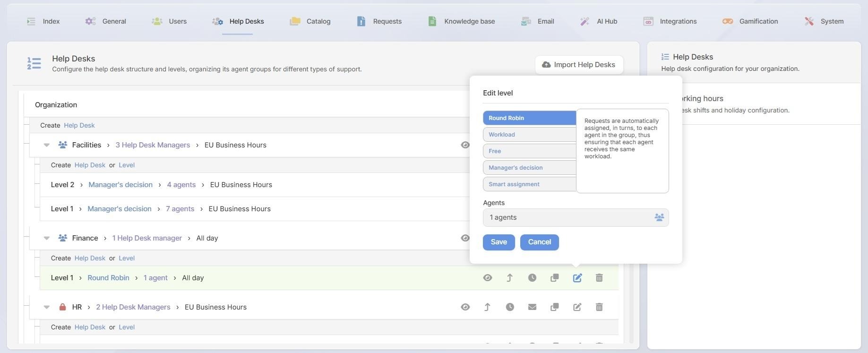Screen dimensions: 868x353
Task: Duplicate Finance Level 1 with copy icon
Action: tap(555, 278)
